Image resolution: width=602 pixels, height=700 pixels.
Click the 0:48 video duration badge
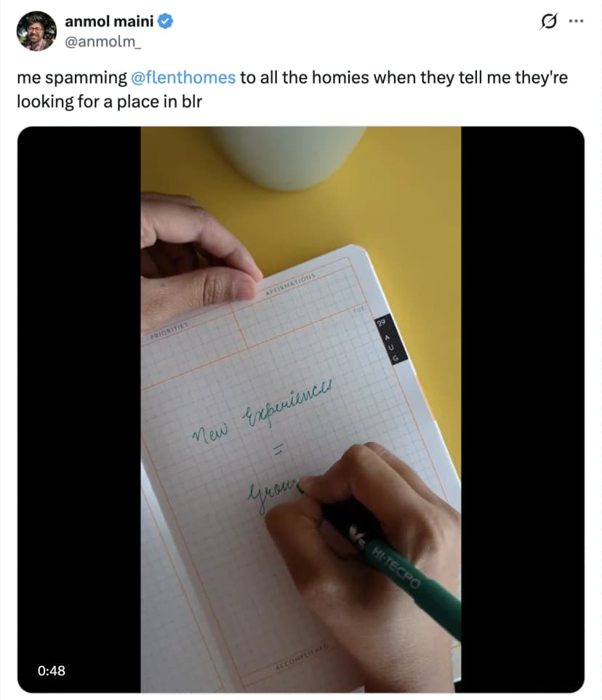pyautogui.click(x=51, y=670)
